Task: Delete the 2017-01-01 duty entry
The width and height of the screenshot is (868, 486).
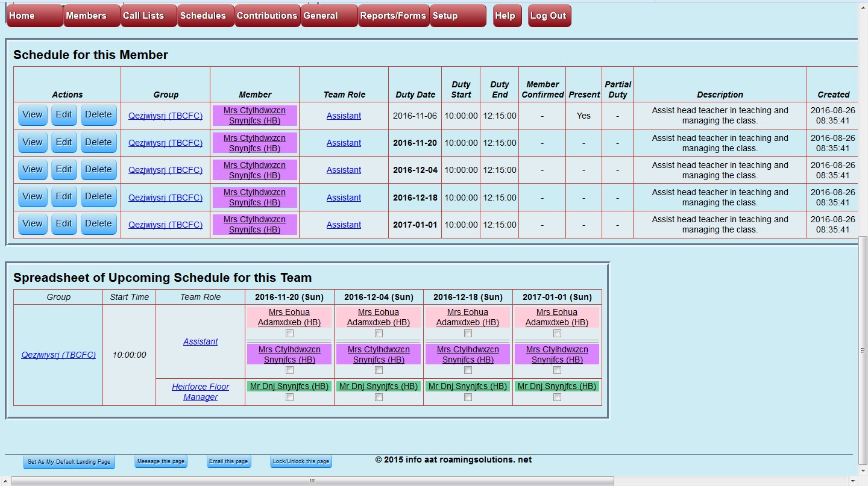Action: [x=98, y=223]
